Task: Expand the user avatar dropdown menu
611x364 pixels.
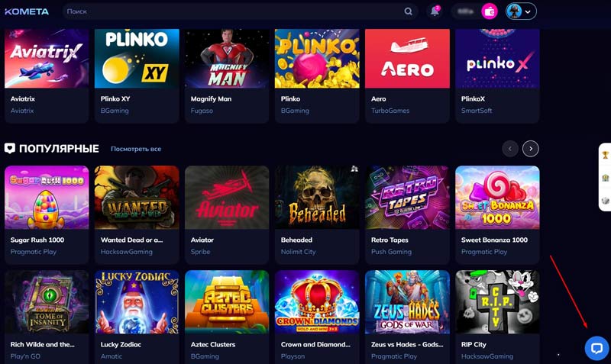Action: [521, 11]
